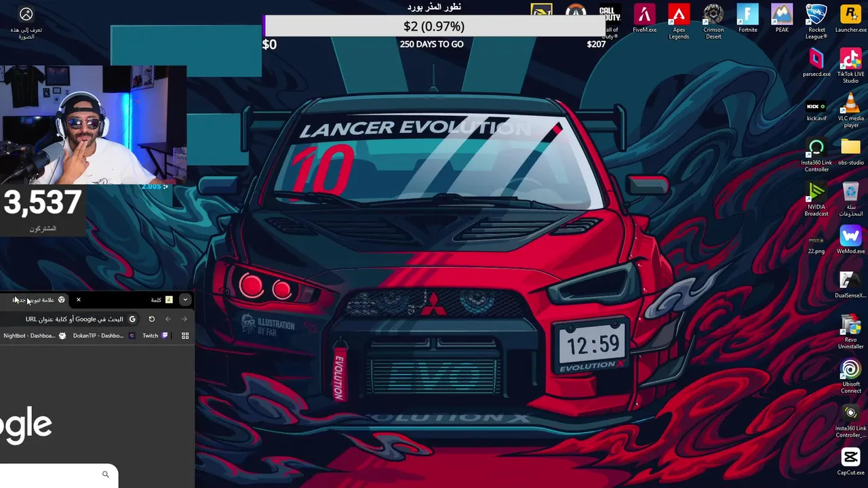Viewport: 868px width, 488px height.
Task: Click the Google logo on the page
Action: [x=26, y=426]
